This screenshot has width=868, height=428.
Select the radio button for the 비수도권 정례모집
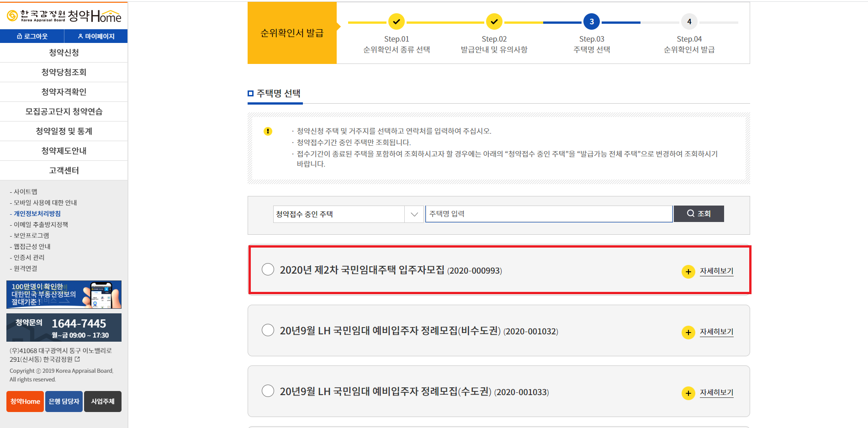click(268, 331)
